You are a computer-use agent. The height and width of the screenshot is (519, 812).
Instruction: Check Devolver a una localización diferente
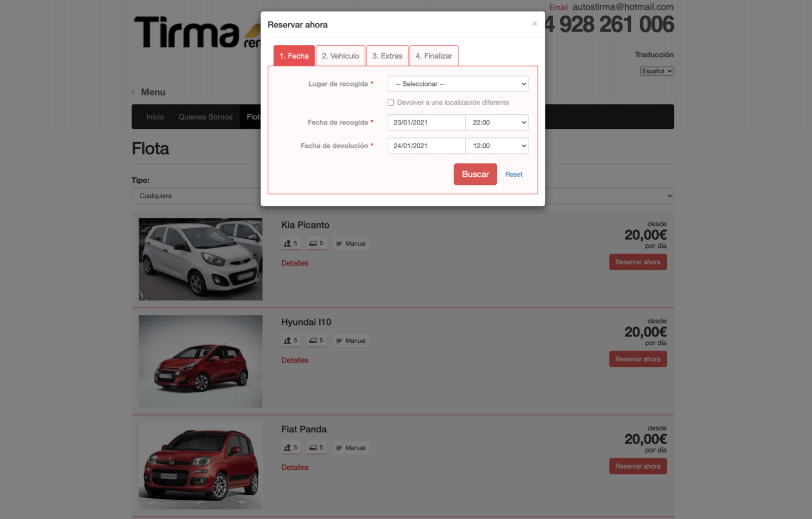click(x=391, y=103)
